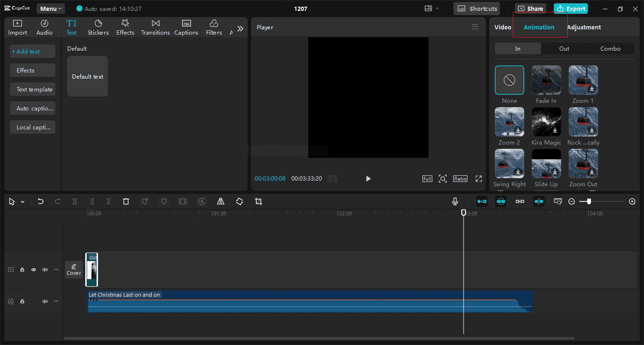Click the Add text sidebar item

[x=33, y=51]
